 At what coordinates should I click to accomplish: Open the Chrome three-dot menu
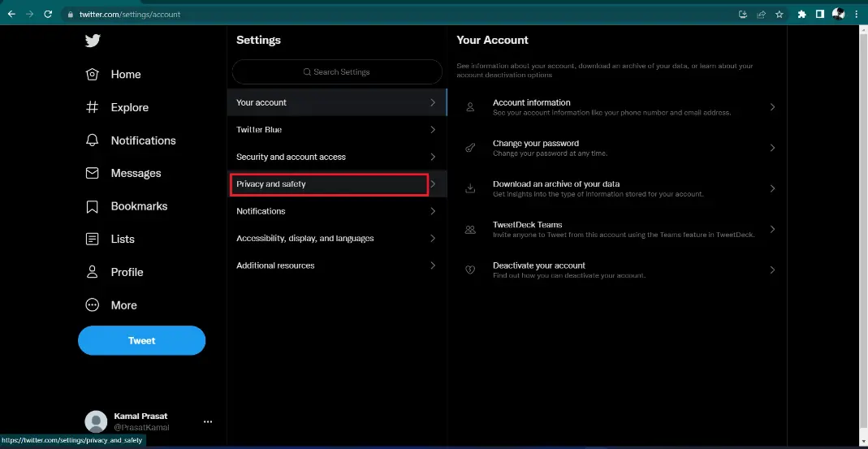pyautogui.click(x=857, y=15)
